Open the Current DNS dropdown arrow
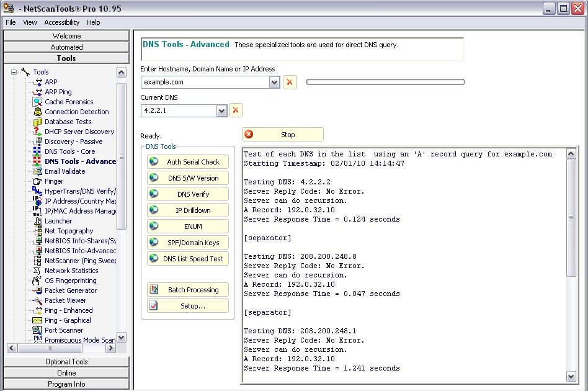588x391 pixels. click(x=221, y=110)
